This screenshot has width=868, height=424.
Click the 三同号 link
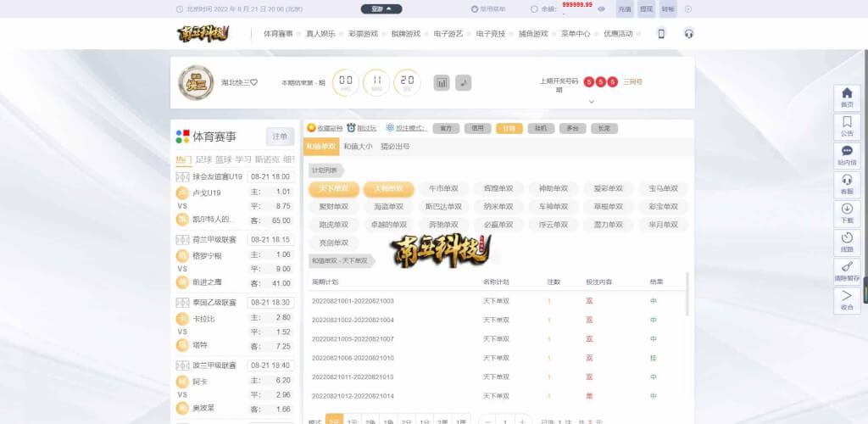[632, 82]
